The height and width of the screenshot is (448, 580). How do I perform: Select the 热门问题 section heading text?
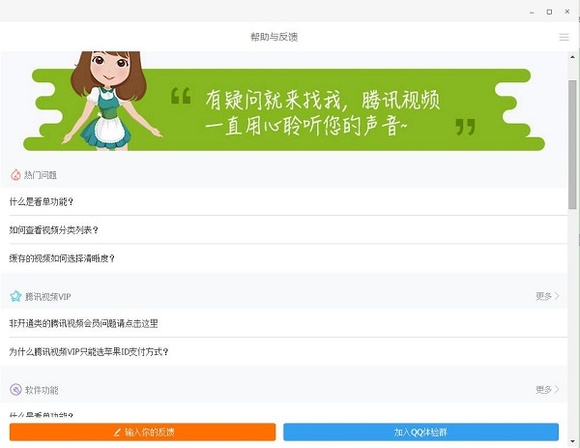pos(40,175)
